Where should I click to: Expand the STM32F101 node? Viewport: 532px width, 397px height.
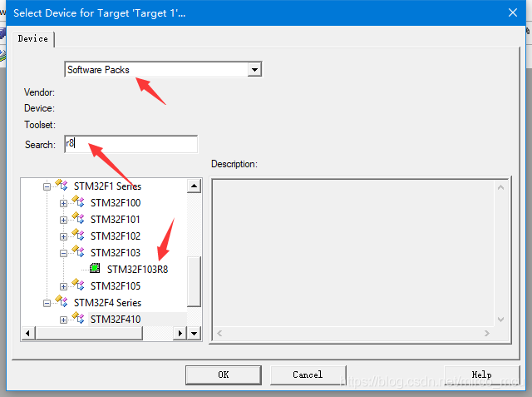63,220
